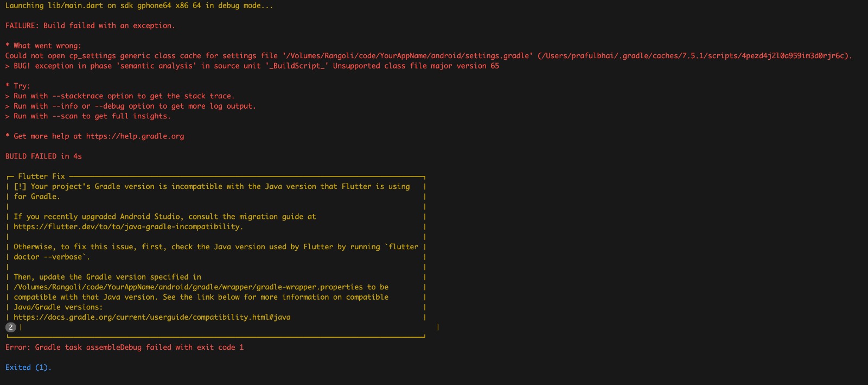868x385 pixels.
Task: Click "FAILURE: Build failed with an exception."
Action: (90, 26)
